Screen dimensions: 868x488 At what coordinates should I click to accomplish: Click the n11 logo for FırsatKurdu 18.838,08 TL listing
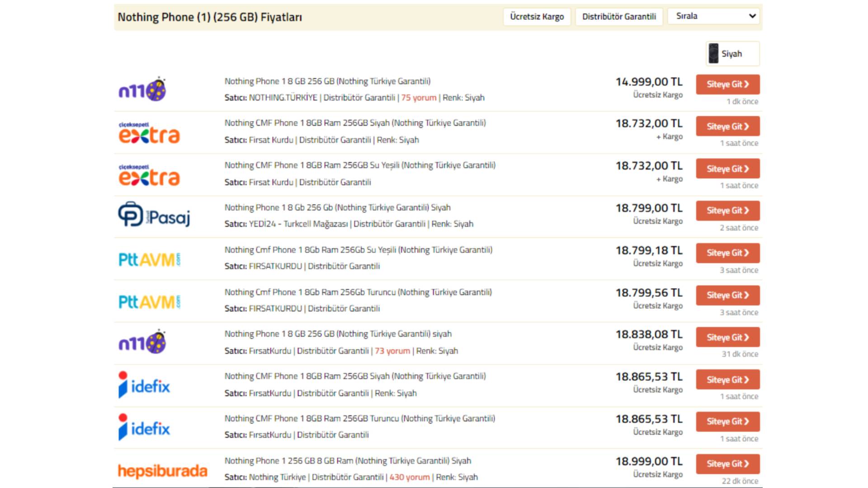coord(142,342)
